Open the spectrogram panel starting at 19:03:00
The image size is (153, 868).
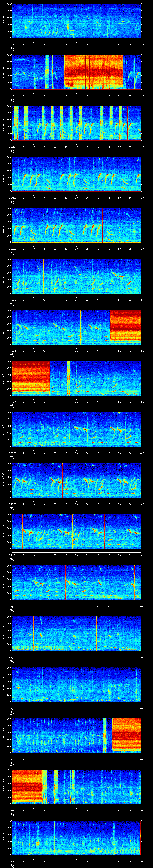click(x=76, y=123)
